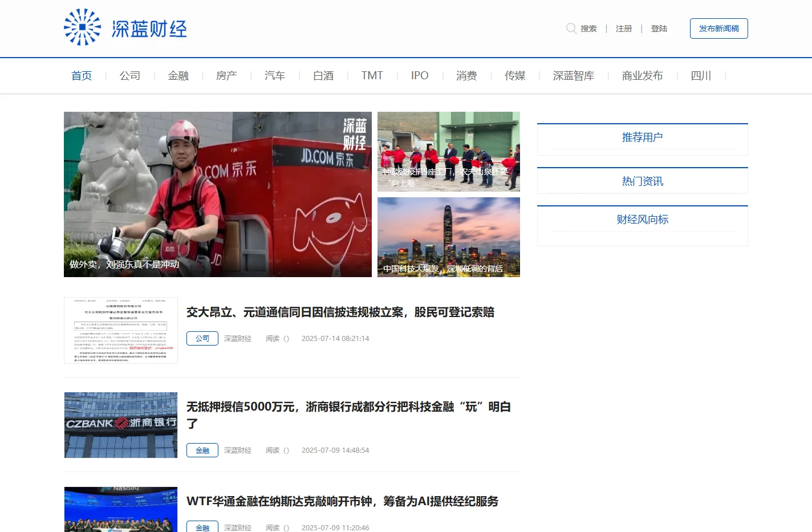Open the 注册 register link

click(x=624, y=29)
